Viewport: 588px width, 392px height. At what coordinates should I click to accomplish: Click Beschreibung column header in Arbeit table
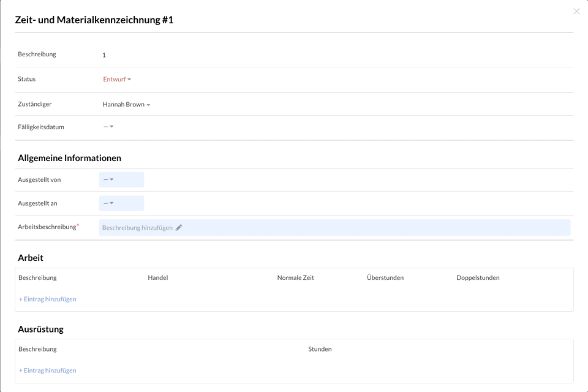tap(37, 277)
